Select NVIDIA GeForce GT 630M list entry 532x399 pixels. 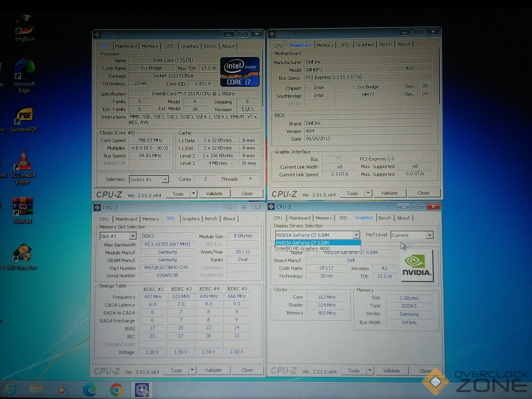tap(318, 243)
